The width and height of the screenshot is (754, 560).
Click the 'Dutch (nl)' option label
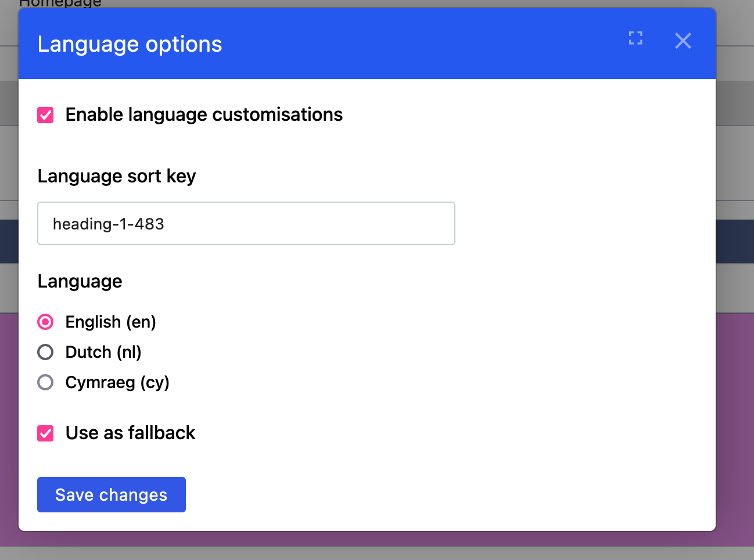pos(103,352)
